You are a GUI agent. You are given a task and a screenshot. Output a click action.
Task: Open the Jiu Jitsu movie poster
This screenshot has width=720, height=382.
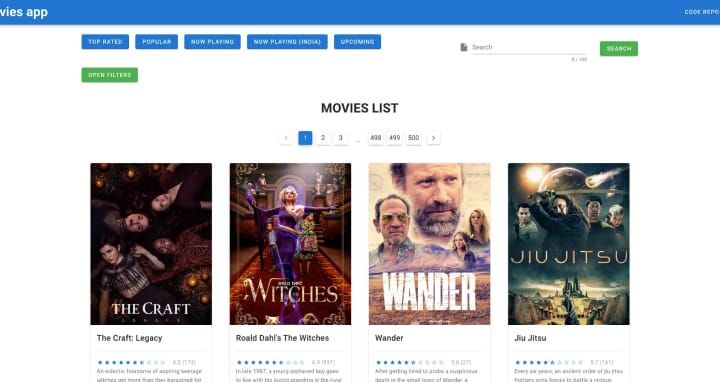coord(568,244)
